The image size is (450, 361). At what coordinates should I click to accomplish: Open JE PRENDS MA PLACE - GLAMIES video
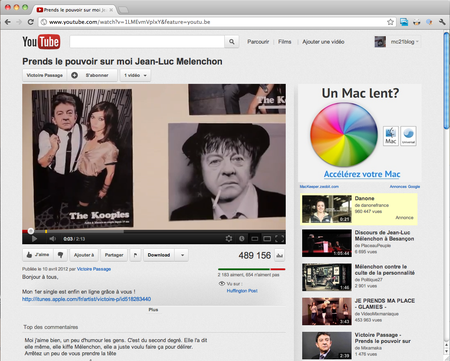pyautogui.click(x=385, y=304)
